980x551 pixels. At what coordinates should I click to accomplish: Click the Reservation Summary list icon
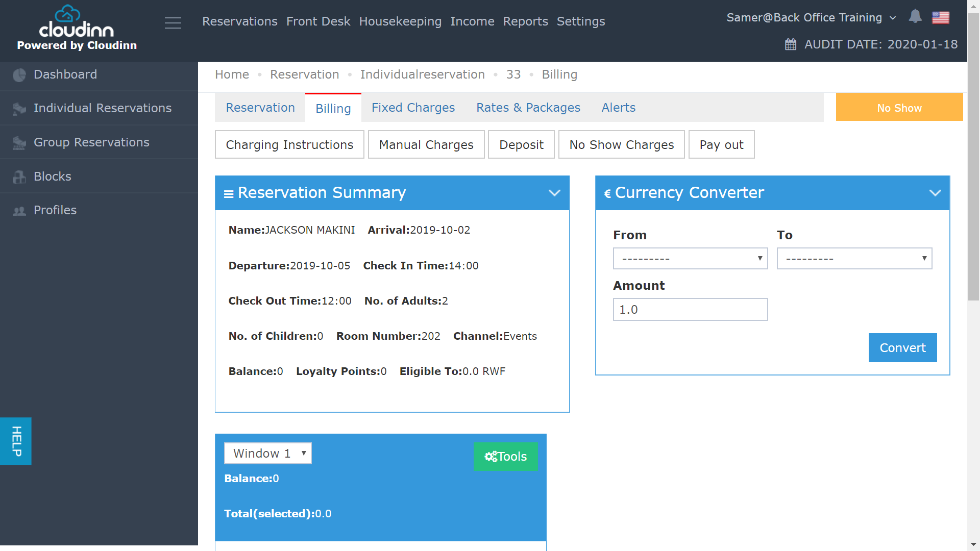click(x=229, y=194)
